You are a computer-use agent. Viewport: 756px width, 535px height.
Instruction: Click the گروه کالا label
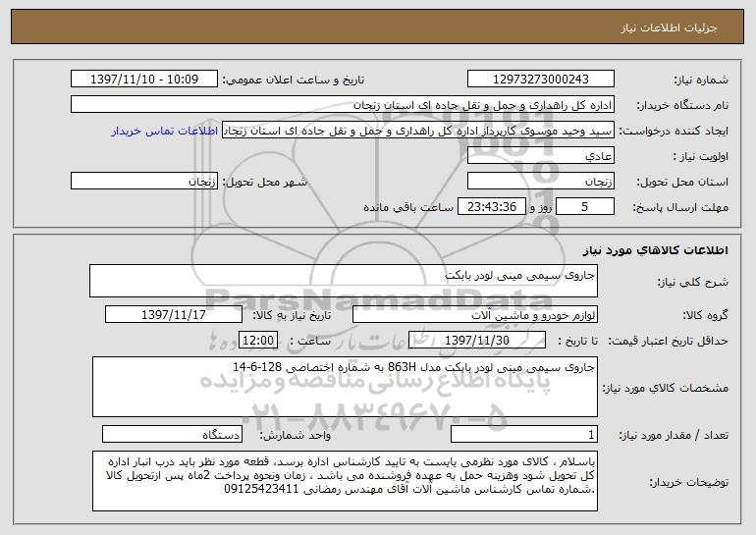705,316
